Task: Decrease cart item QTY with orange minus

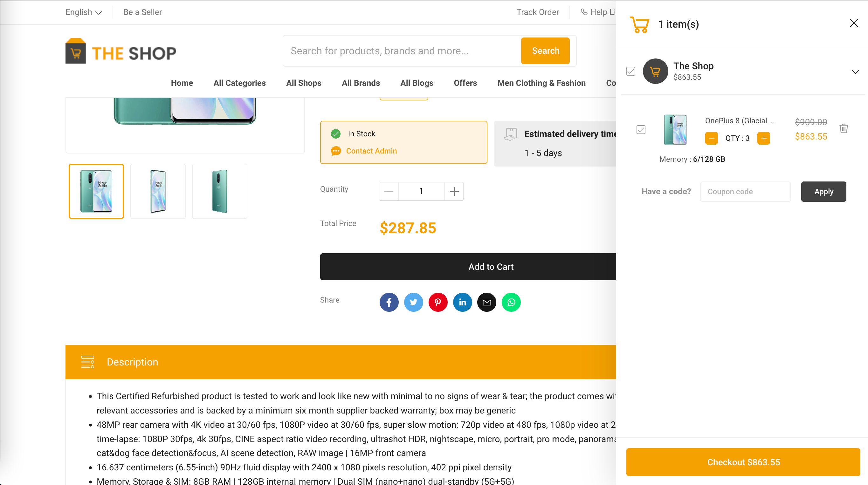Action: [711, 138]
